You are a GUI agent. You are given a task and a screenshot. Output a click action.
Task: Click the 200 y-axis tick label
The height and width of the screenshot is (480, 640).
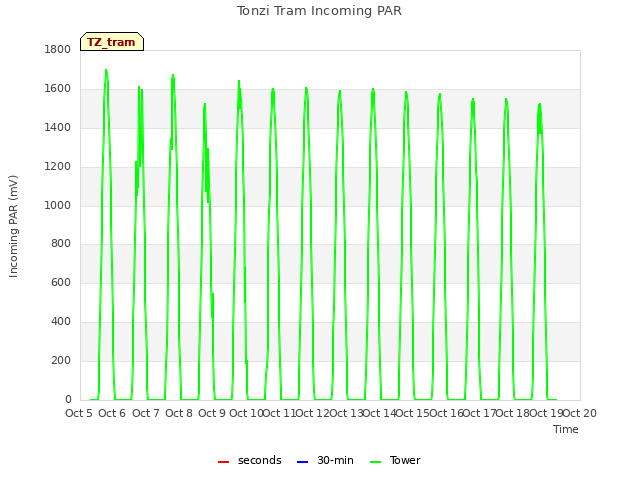pyautogui.click(x=61, y=360)
